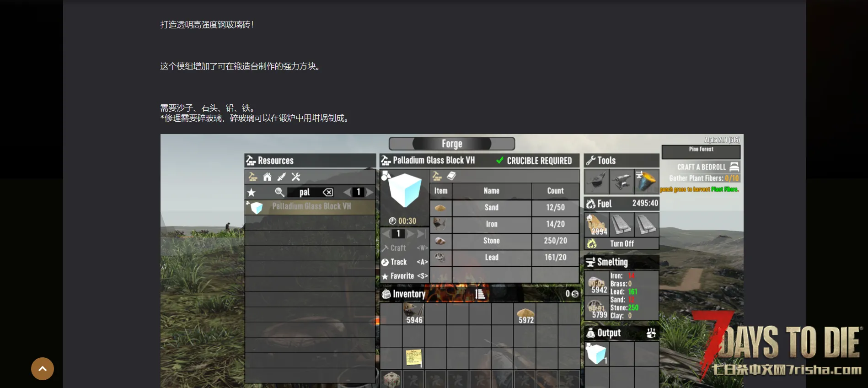The image size is (868, 388).
Task: Sort the inventory items
Action: (x=480, y=294)
